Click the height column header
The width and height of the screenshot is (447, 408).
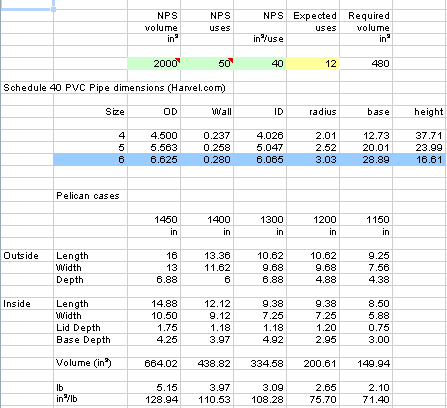(429, 112)
